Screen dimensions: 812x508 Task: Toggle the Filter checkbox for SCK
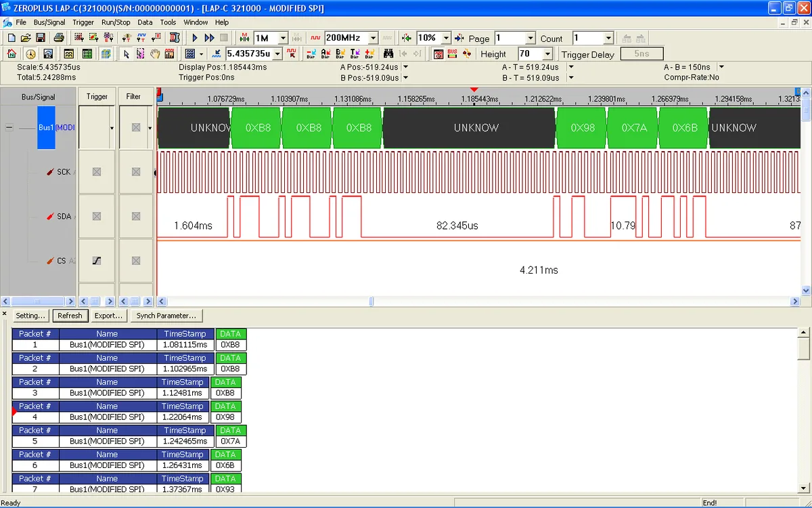(136, 171)
